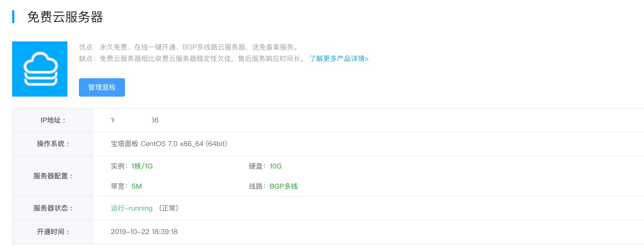Click the 服务器配置 row label
Screen dimensions: 644x245
(x=53, y=176)
